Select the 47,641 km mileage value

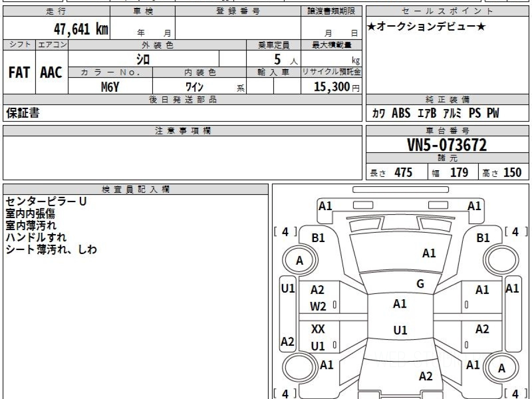pos(81,29)
